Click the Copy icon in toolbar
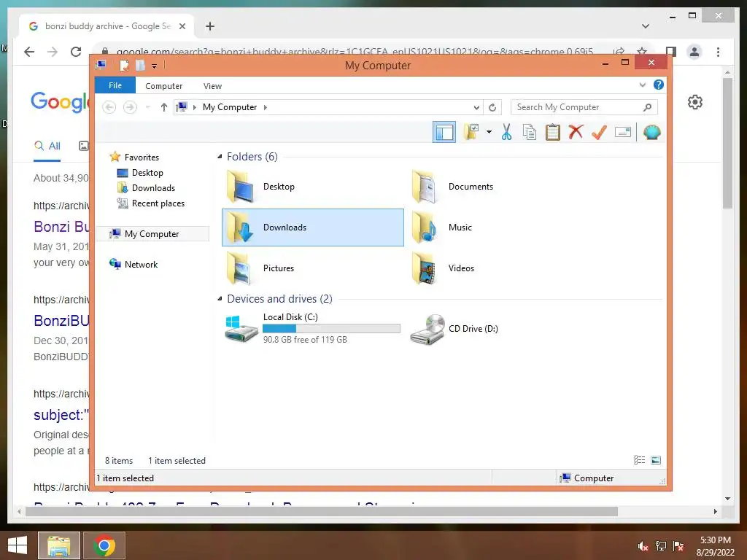The width and height of the screenshot is (747, 560). [530, 132]
